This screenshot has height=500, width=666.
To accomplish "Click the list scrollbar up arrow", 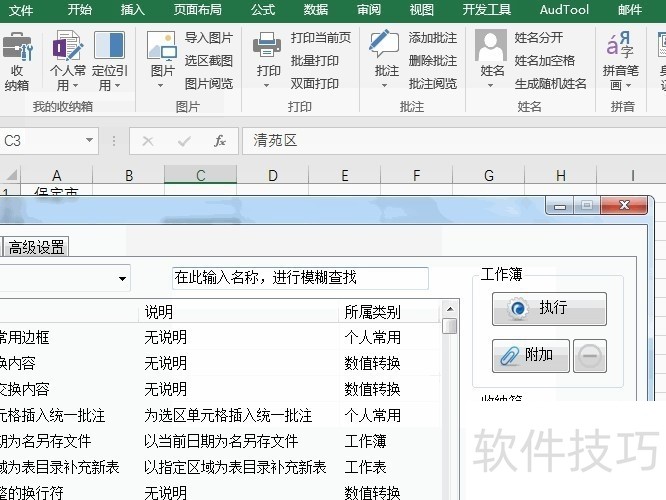I will coord(450,309).
